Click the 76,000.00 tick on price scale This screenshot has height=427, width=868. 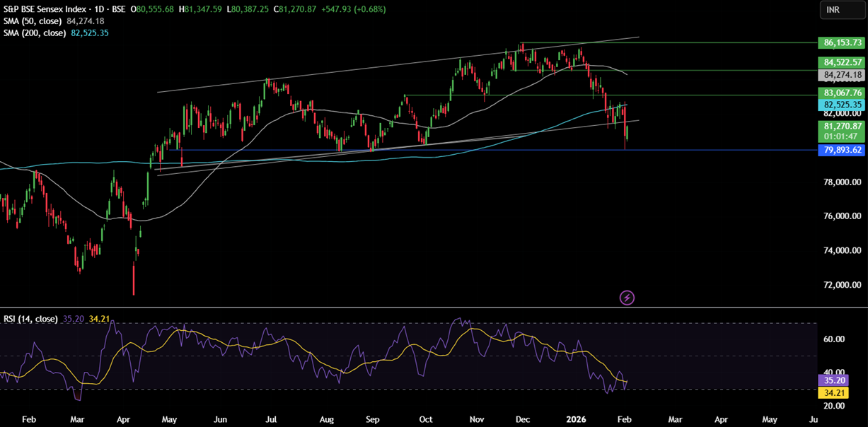(840, 216)
